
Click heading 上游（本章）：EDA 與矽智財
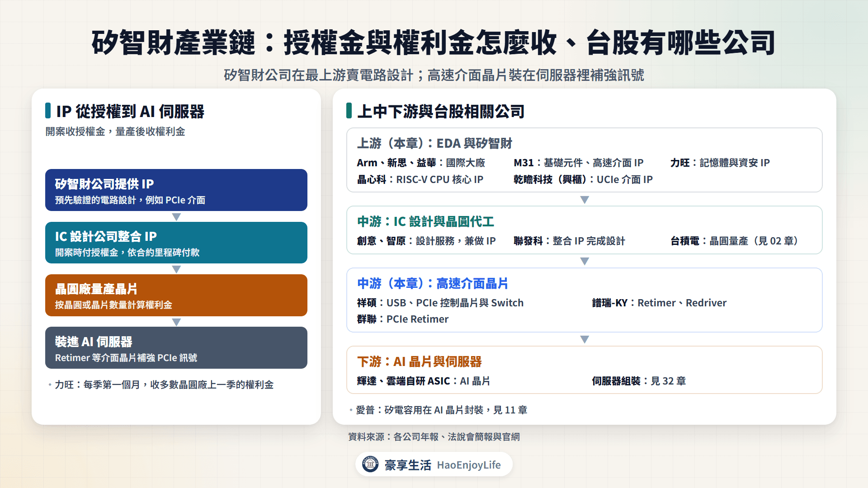tap(434, 143)
